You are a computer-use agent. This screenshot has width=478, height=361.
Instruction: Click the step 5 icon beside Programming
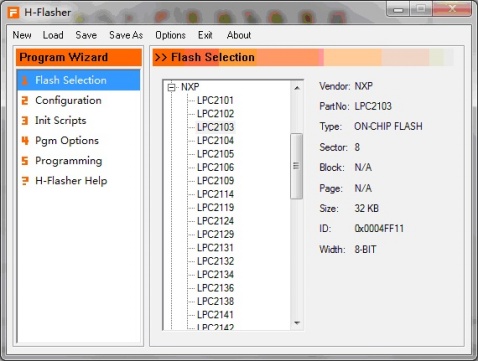pos(25,161)
